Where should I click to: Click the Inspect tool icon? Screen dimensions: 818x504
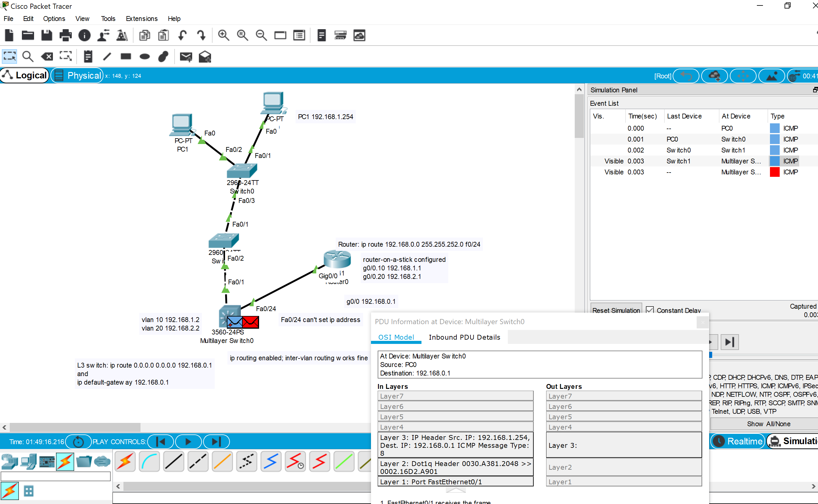(x=27, y=57)
